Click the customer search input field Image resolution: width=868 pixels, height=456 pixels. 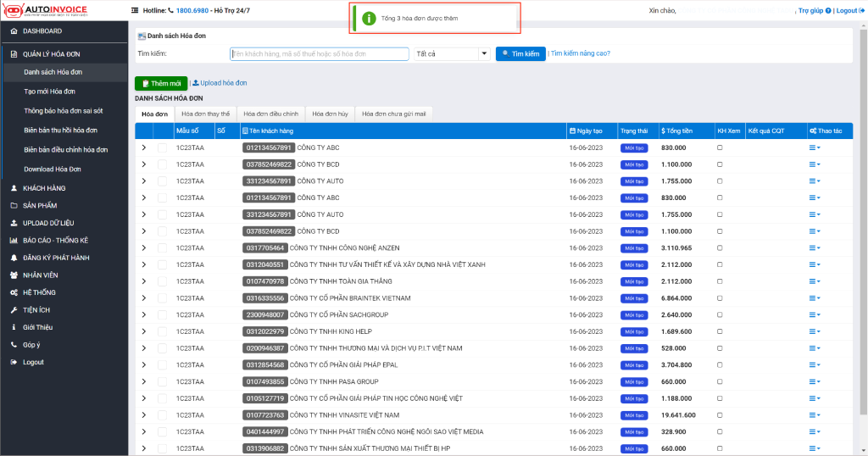click(x=320, y=53)
